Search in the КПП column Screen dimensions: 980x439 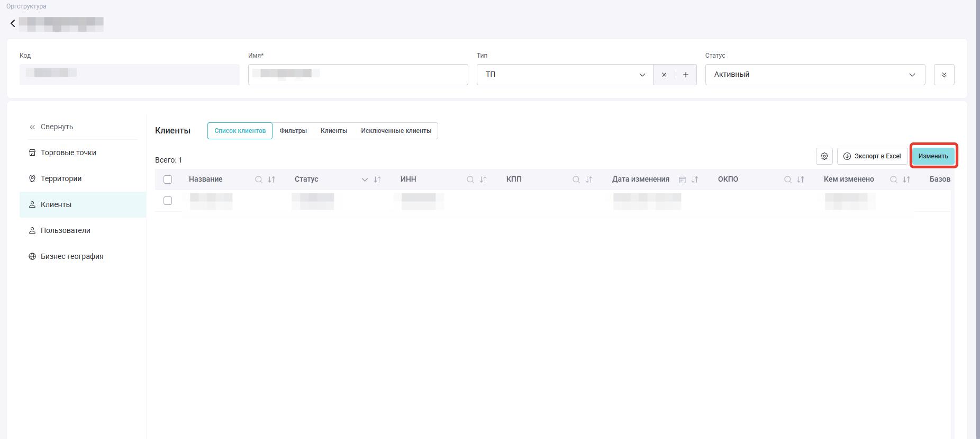[576, 180]
